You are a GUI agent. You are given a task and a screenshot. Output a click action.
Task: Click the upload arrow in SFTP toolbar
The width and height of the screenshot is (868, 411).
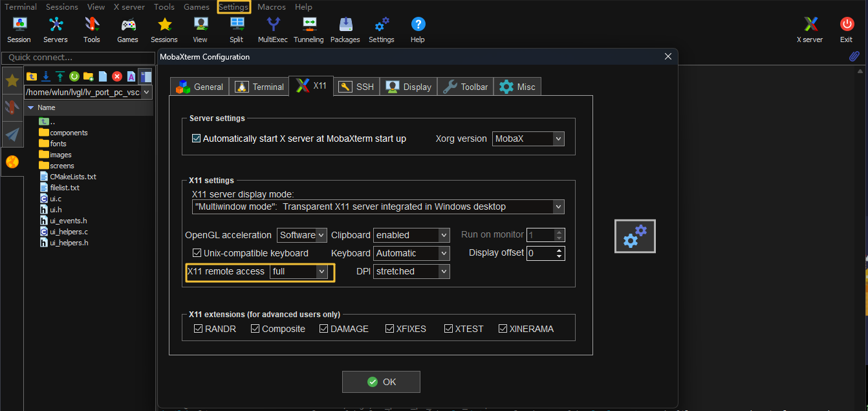pyautogui.click(x=60, y=76)
